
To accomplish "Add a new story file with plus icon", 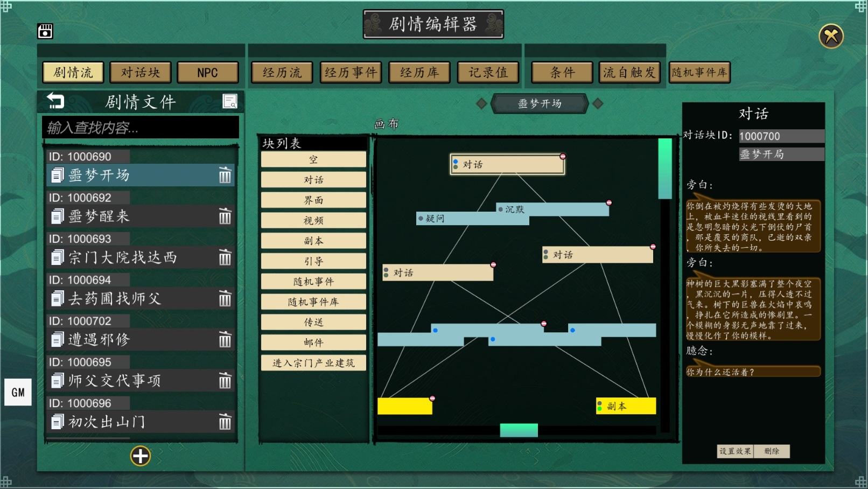I will [141, 456].
